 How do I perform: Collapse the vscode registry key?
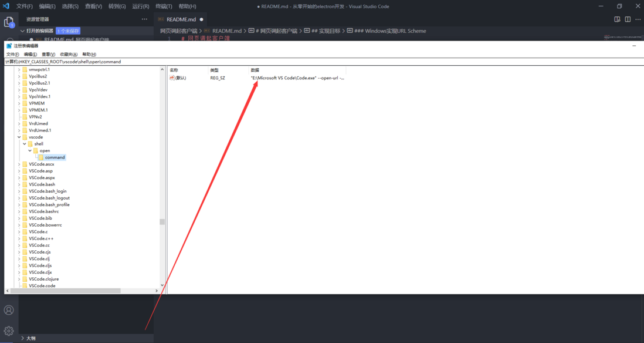pyautogui.click(x=19, y=137)
